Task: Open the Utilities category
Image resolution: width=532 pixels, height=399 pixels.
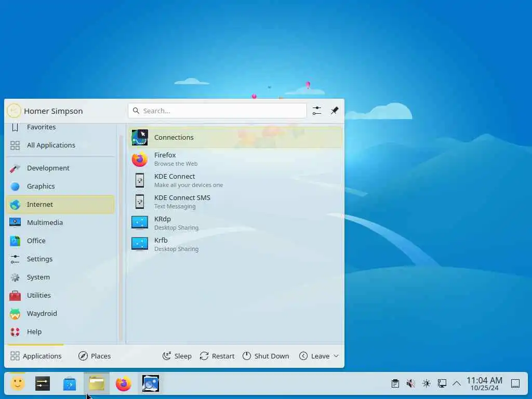Action: [60, 296]
